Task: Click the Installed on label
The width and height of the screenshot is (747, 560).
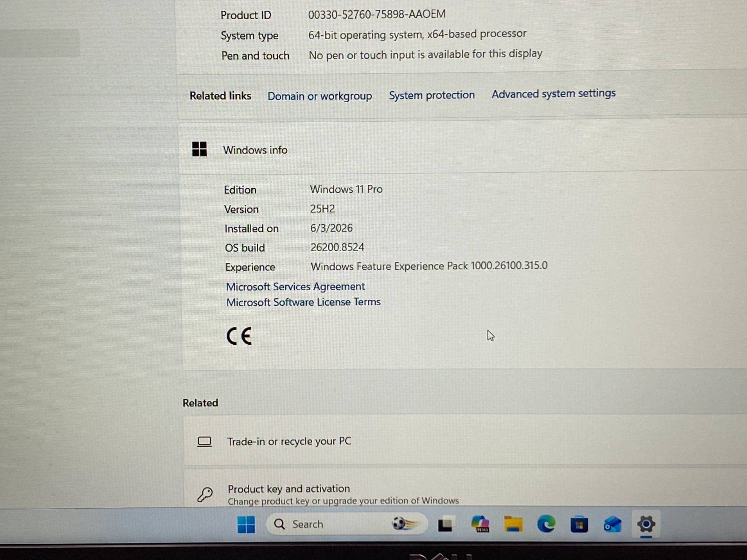Action: point(252,229)
